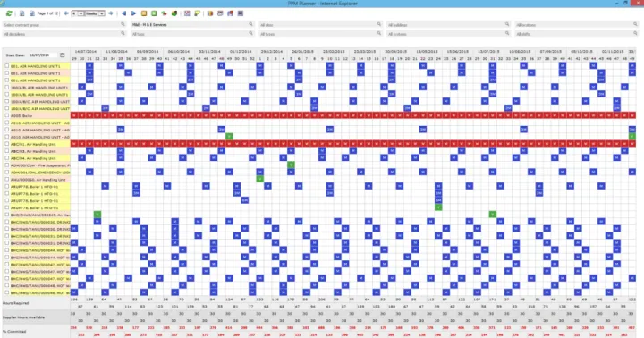The image size is (644, 338).
Task: Tick the ABC/01 Air Handling Unit checkbox
Action: pyautogui.click(x=7, y=144)
